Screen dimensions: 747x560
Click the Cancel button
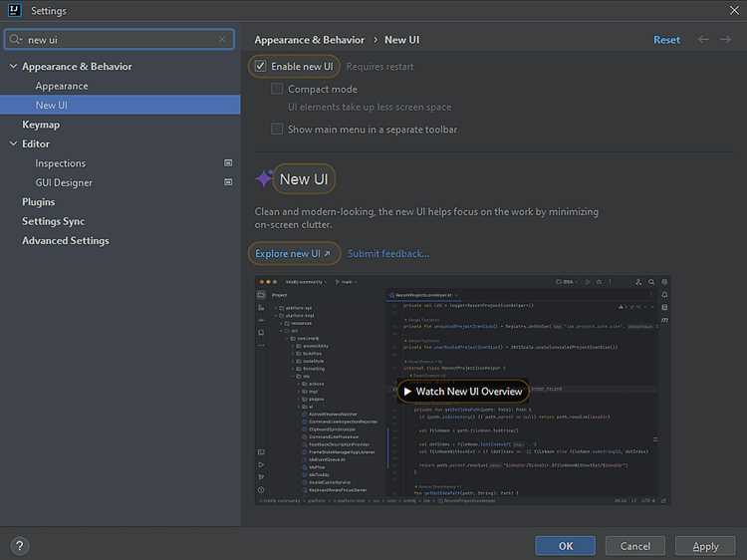coord(635,546)
